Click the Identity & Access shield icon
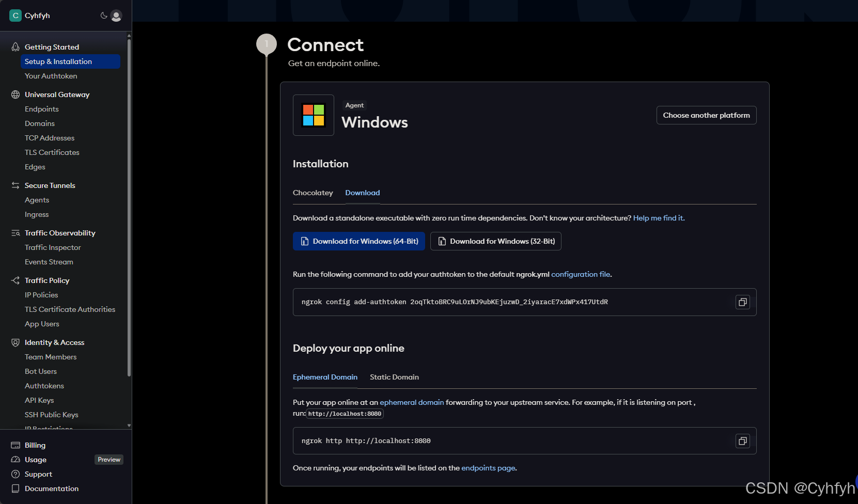The image size is (858, 504). point(15,342)
